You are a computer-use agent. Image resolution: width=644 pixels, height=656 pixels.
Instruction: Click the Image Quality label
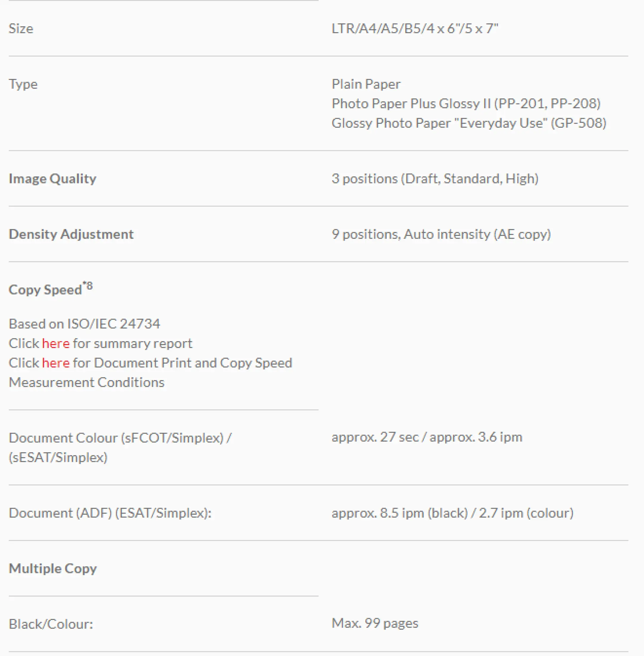(52, 179)
